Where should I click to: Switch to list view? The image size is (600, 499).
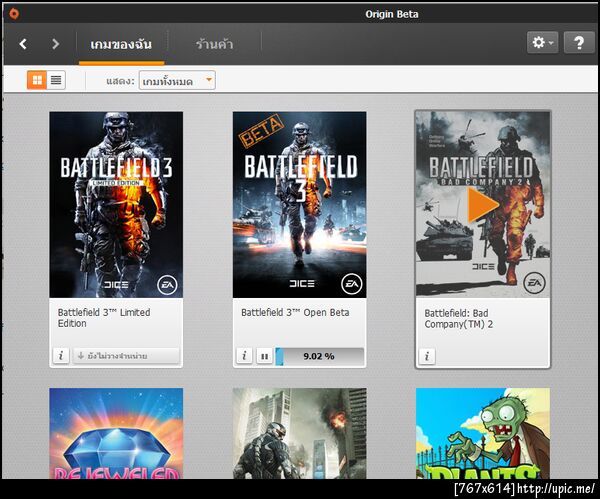[56, 80]
